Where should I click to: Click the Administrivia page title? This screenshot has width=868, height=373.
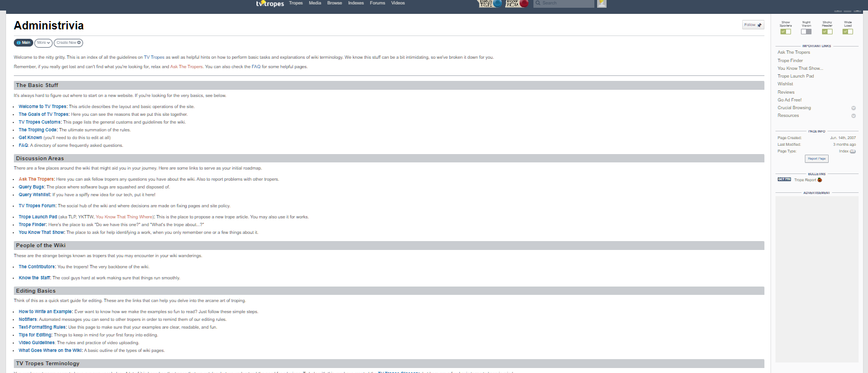(49, 25)
